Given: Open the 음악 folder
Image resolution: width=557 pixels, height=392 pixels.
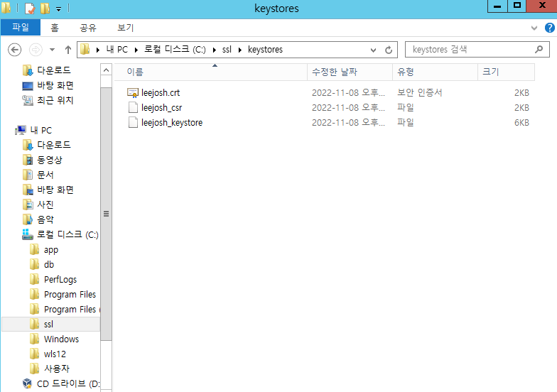Looking at the screenshot, I should (45, 219).
